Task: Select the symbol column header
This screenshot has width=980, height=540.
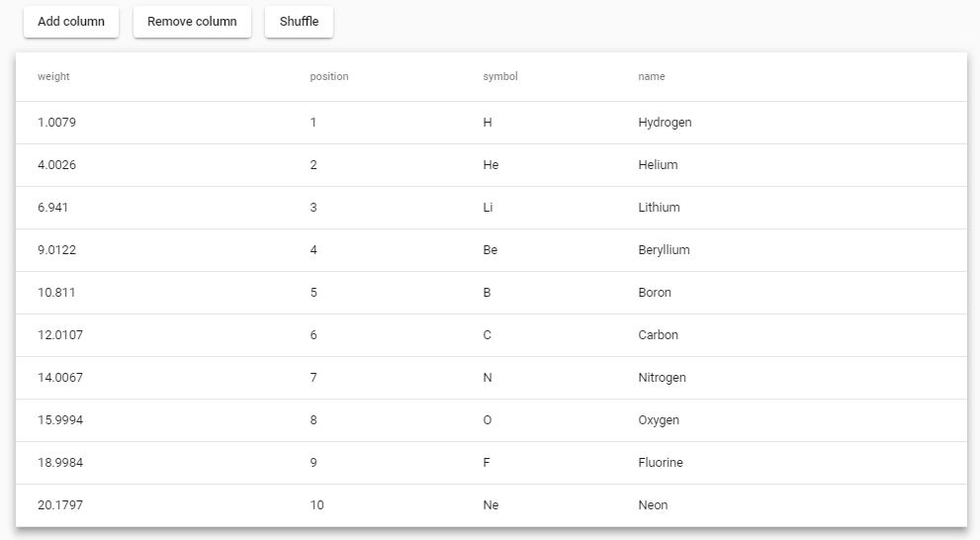Action: tap(500, 76)
